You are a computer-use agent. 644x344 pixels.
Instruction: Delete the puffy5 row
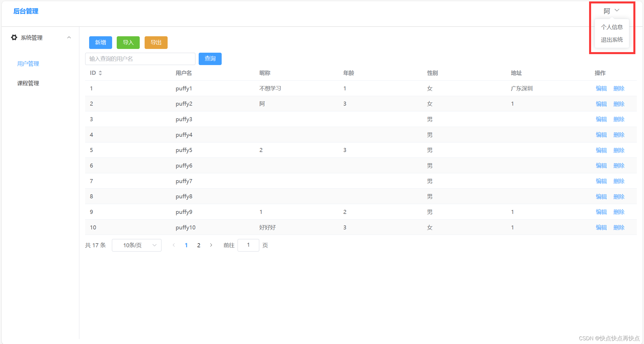click(619, 150)
